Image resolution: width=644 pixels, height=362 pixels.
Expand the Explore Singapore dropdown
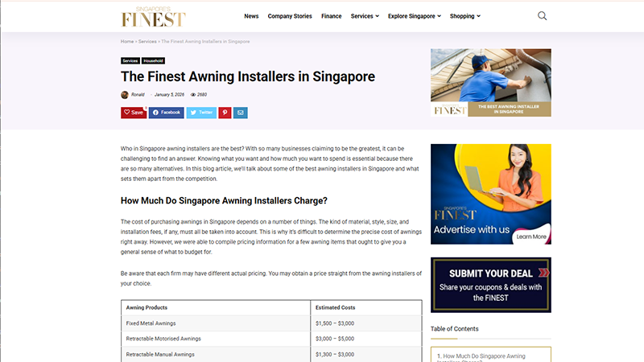[415, 16]
